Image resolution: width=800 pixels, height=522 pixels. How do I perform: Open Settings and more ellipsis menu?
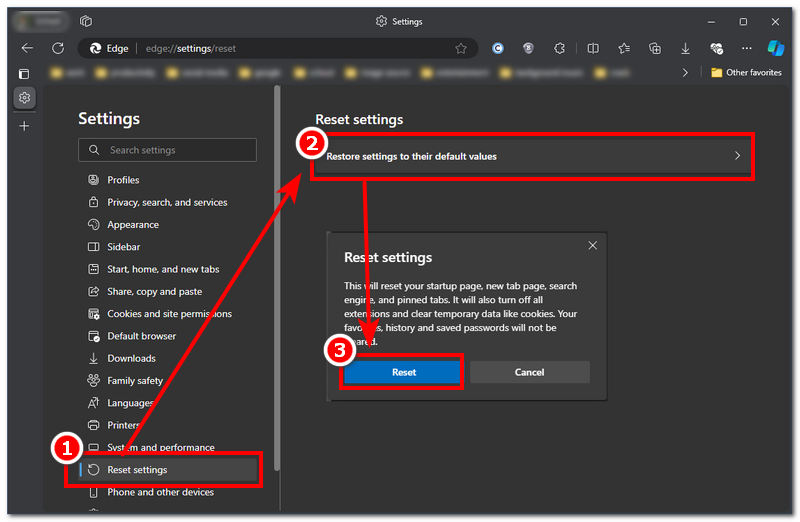coord(747,48)
